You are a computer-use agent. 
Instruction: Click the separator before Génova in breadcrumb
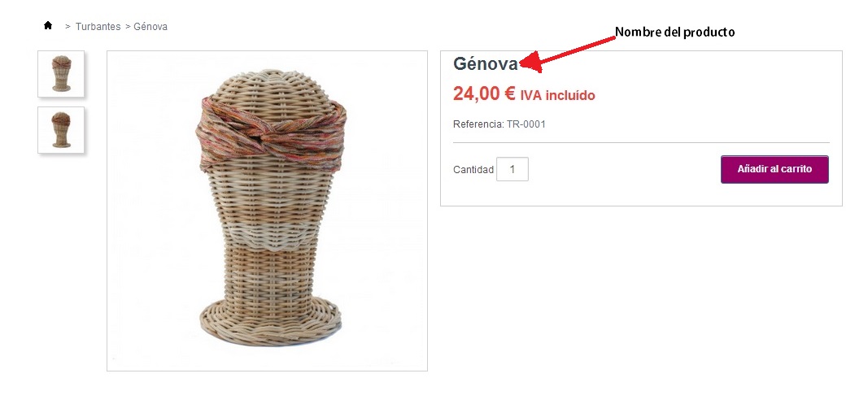pyautogui.click(x=128, y=27)
